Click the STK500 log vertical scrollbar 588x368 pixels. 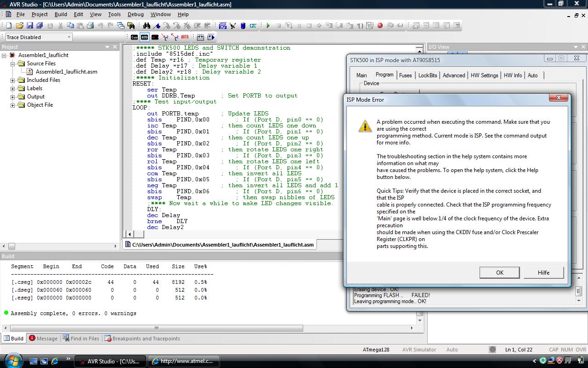click(578, 291)
